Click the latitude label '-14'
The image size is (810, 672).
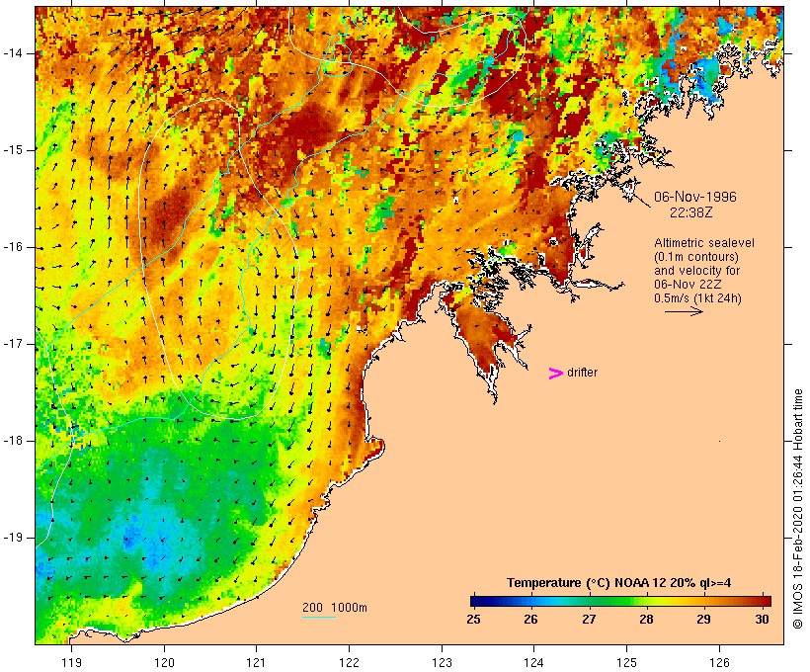pyautogui.click(x=12, y=52)
